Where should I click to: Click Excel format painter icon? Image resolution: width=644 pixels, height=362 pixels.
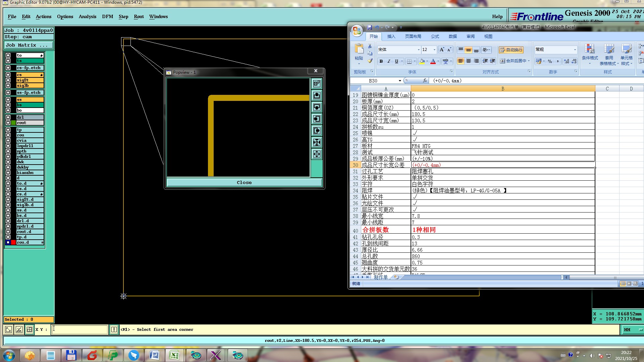click(x=370, y=61)
